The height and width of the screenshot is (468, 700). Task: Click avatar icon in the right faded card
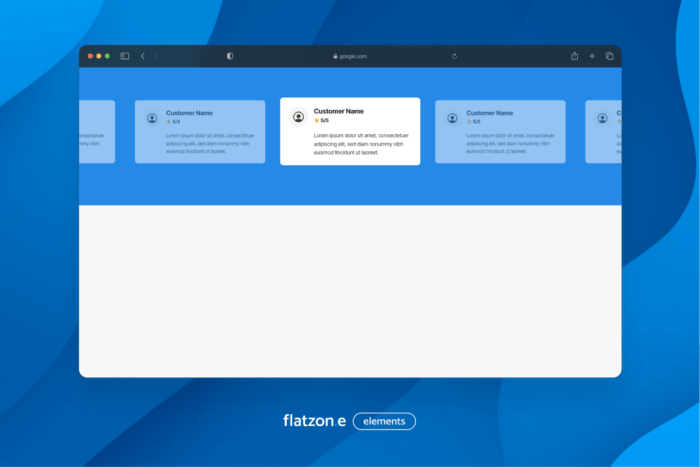pos(452,118)
